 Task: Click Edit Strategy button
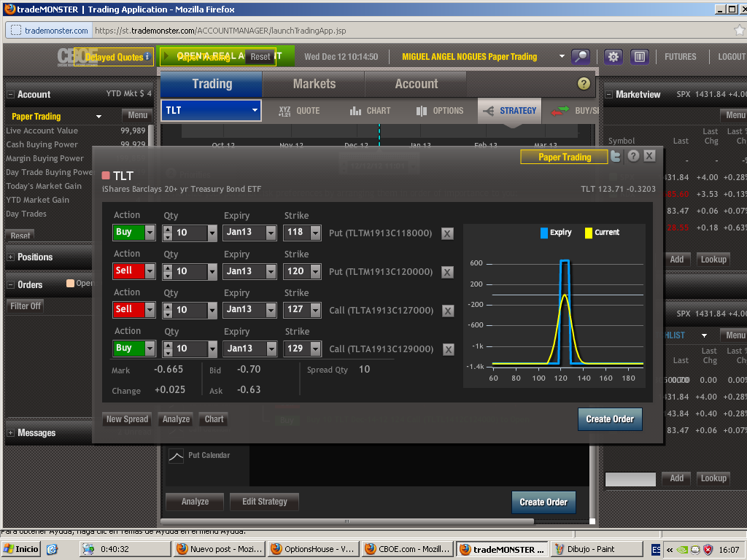[x=264, y=502]
